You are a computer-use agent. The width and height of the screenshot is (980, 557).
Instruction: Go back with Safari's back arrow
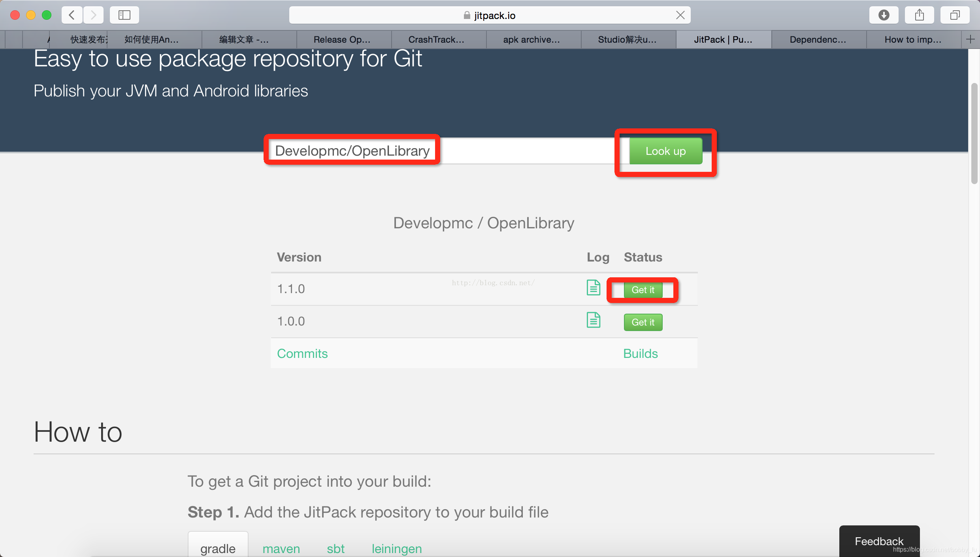point(72,15)
